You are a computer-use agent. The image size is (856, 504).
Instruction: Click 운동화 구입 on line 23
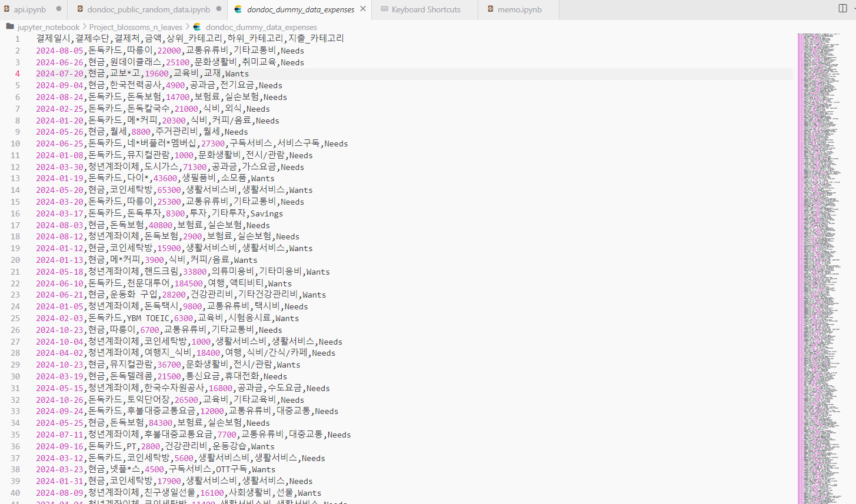tap(134, 295)
